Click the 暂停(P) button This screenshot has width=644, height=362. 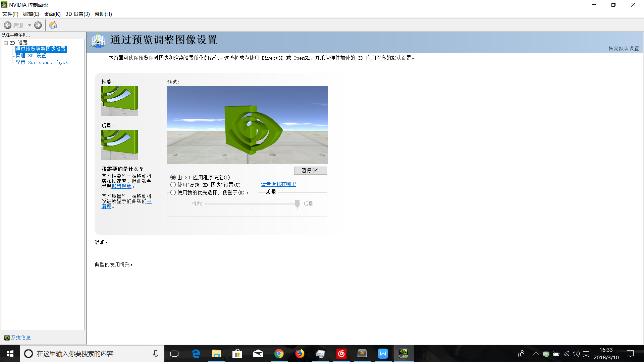coord(310,170)
